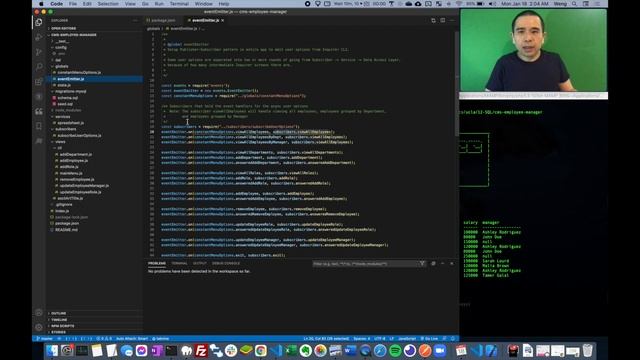This screenshot has width=640, height=360.
Task: Click the editor vertical scrollbar
Action: click(456, 84)
